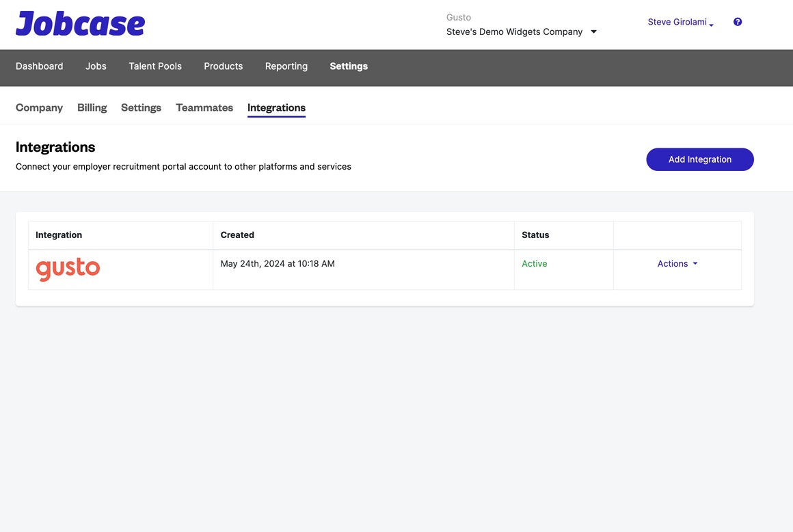
Task: Select Products in the top navigation
Action: click(x=223, y=66)
